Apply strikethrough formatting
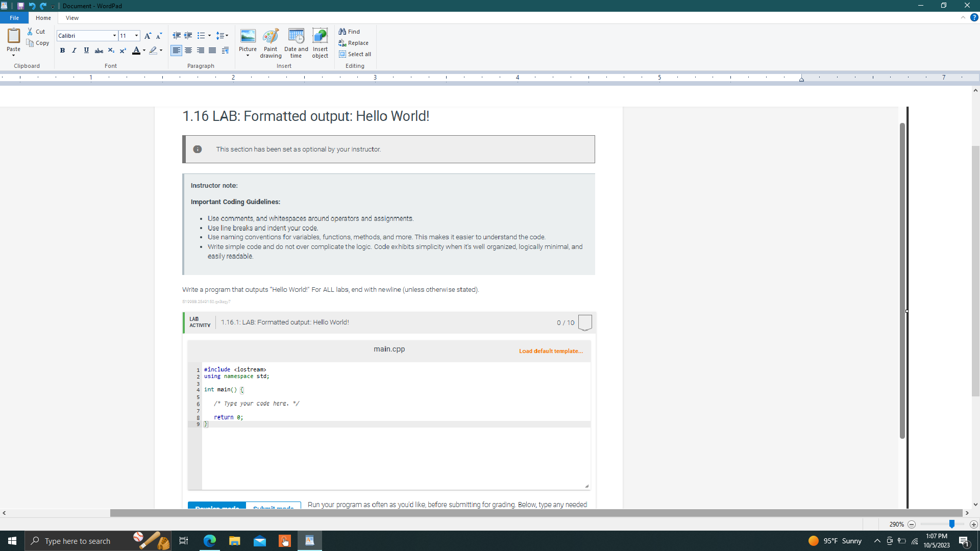The width and height of the screenshot is (980, 551). [99, 51]
